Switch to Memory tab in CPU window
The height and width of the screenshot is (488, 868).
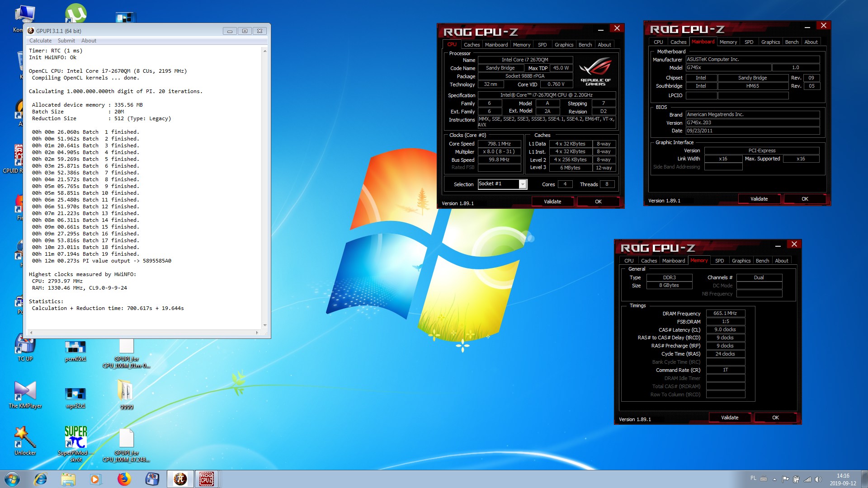click(x=521, y=45)
